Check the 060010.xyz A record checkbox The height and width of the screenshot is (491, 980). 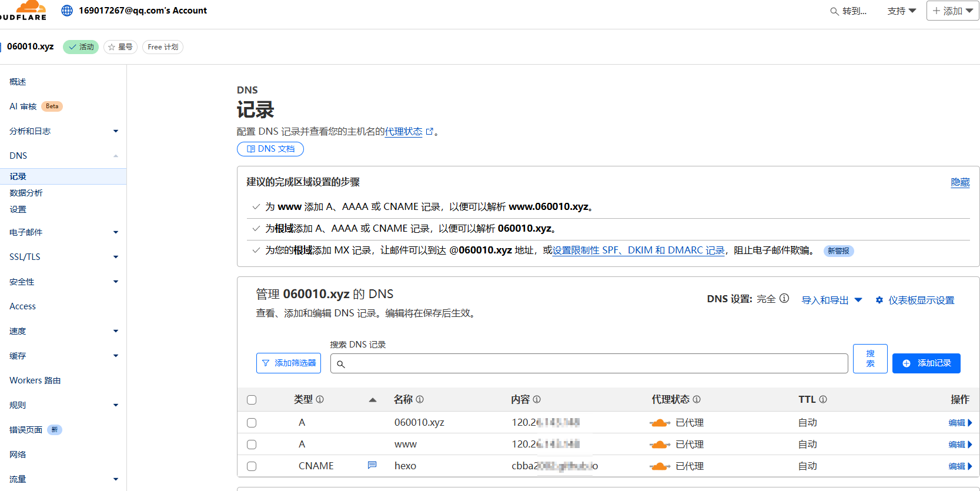(252, 423)
